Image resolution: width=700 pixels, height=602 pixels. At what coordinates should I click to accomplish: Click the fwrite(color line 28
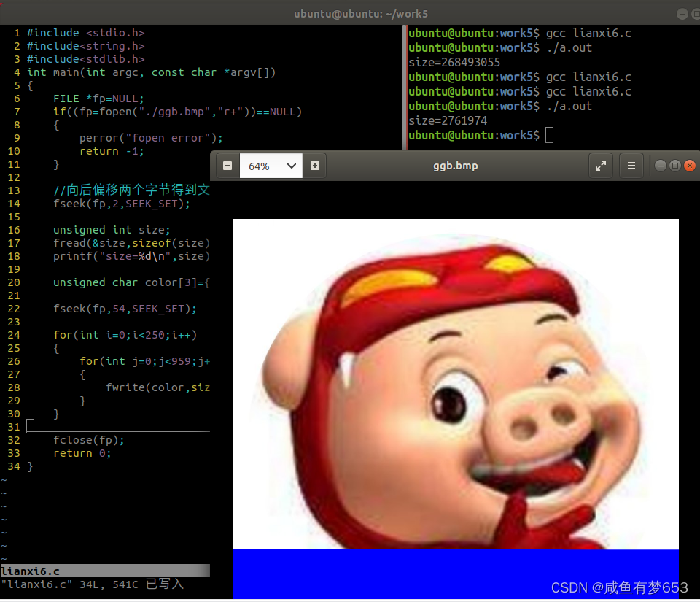click(x=158, y=387)
